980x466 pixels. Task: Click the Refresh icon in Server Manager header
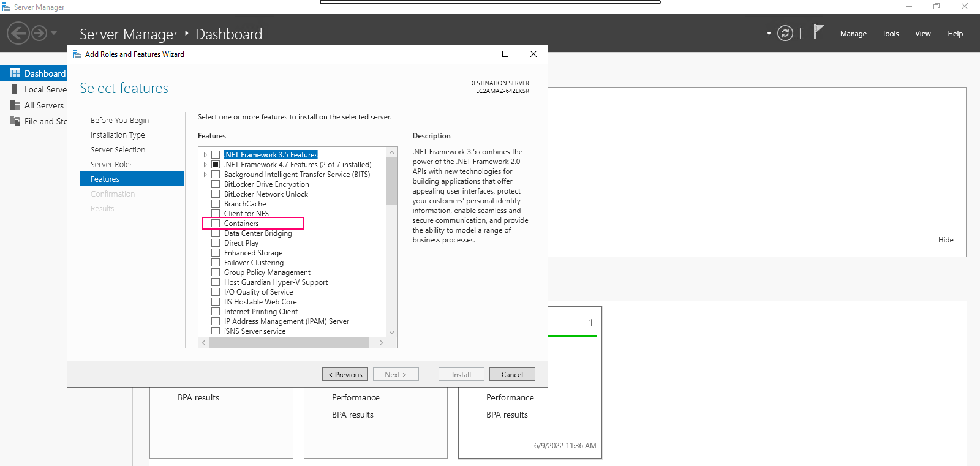pos(785,33)
